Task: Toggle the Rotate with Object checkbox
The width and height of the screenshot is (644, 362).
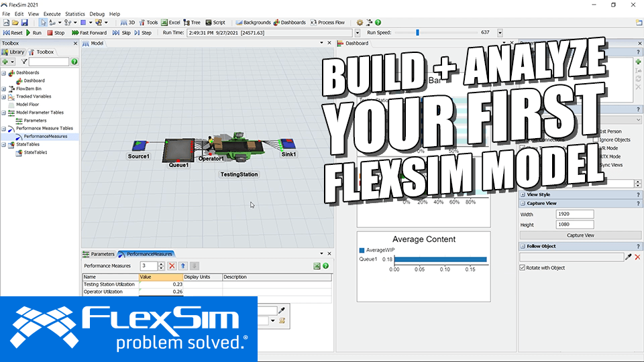Action: (x=523, y=267)
